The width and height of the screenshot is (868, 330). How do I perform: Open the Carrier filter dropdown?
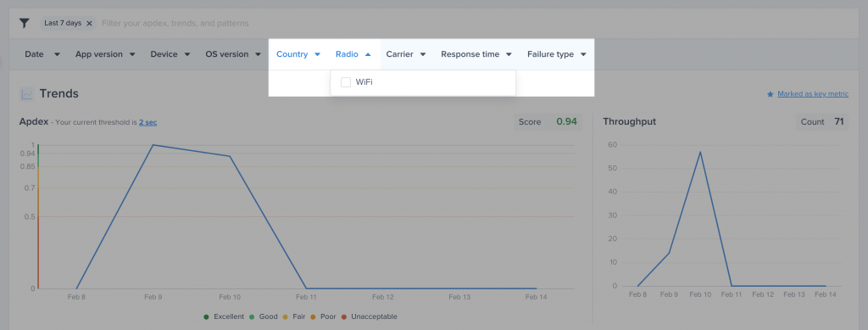pos(405,54)
